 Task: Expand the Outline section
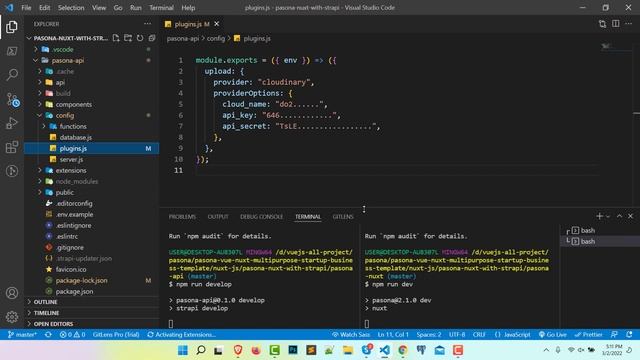click(x=91, y=302)
